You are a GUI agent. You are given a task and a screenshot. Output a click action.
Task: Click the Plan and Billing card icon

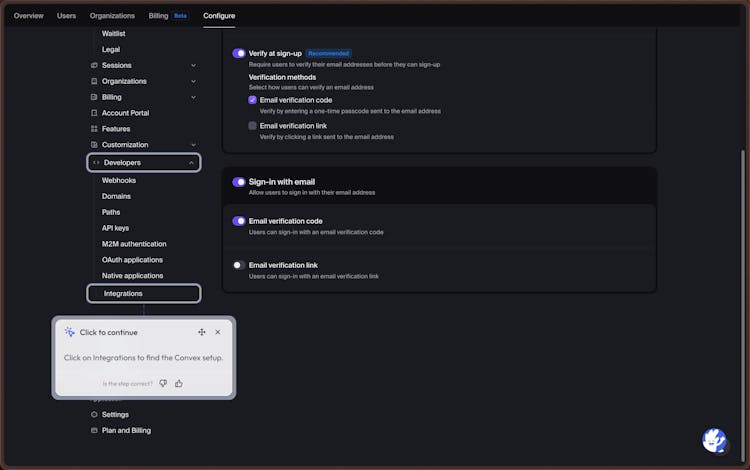click(94, 430)
